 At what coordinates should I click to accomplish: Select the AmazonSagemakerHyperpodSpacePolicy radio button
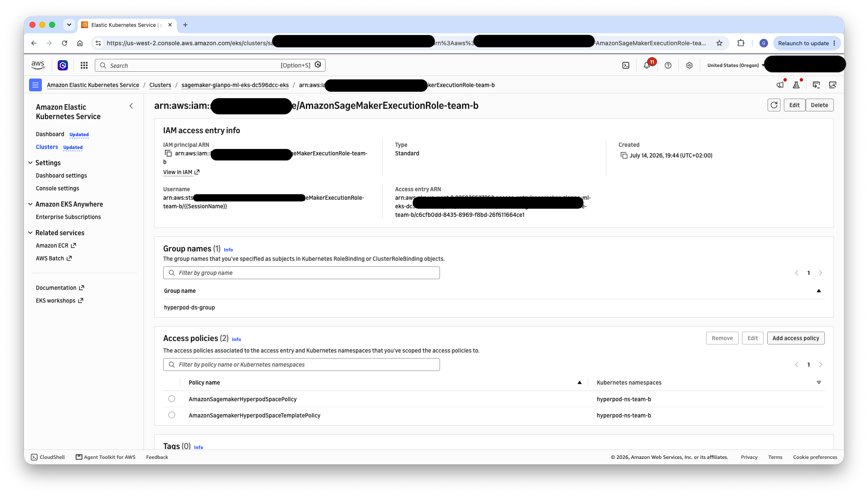pos(172,399)
